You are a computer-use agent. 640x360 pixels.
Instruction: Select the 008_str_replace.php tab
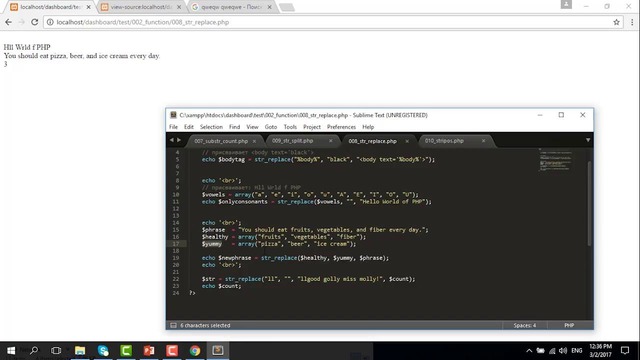pos(372,141)
